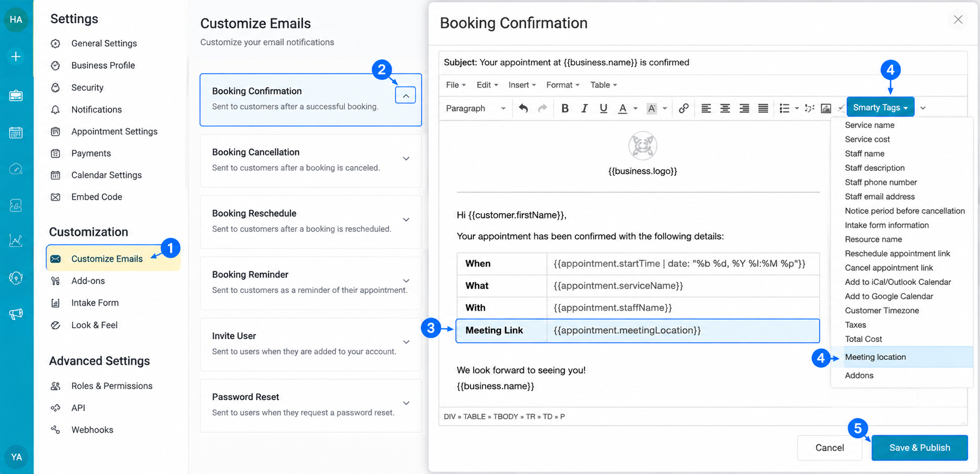Expand the Booking Cancellation card
Image resolution: width=980 pixels, height=474 pixels.
(406, 159)
